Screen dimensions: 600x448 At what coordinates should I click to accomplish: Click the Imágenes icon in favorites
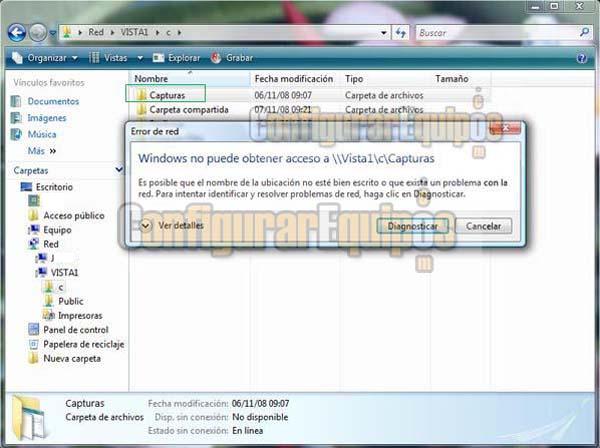[16, 118]
